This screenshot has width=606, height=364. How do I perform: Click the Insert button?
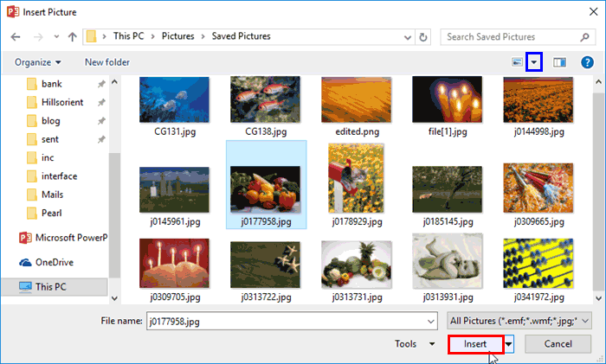[476, 344]
